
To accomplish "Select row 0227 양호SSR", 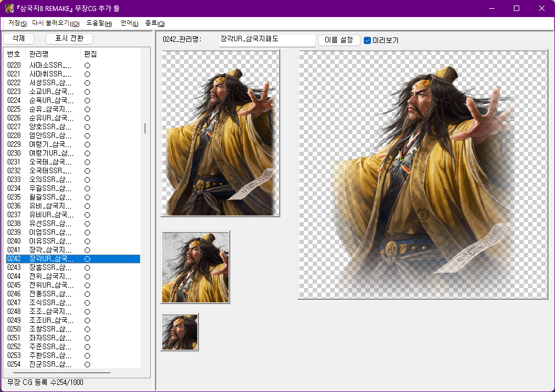I will 73,127.
